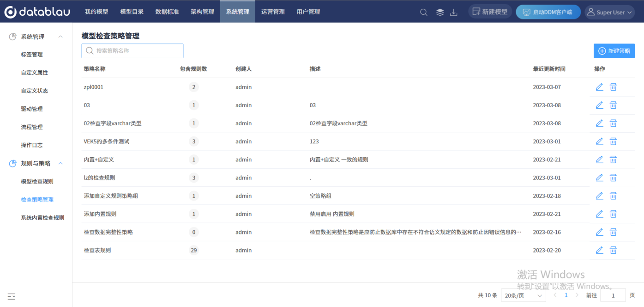Select 检查策略管理 in sidebar

(x=37, y=199)
